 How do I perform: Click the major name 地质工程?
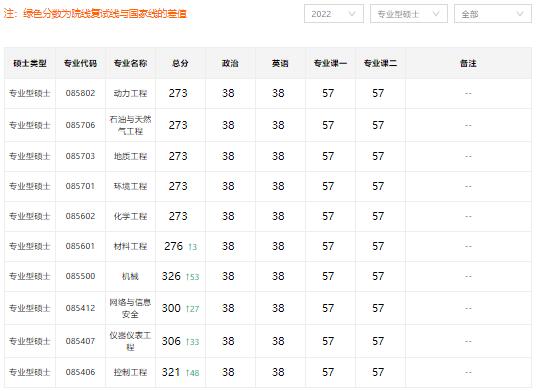coord(131,156)
